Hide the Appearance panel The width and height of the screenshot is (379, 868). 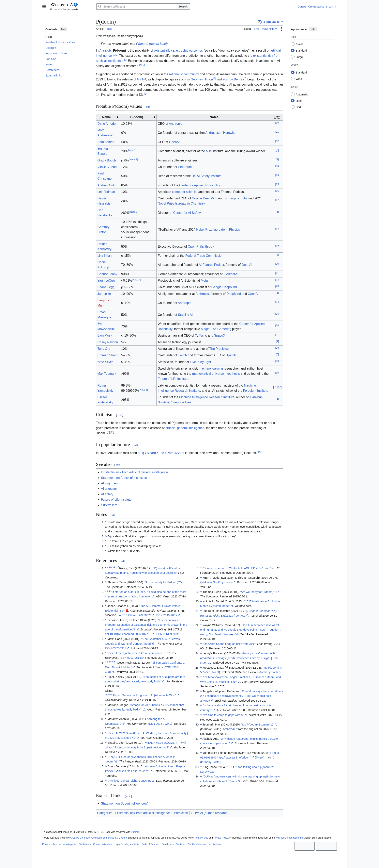pyautogui.click(x=313, y=29)
